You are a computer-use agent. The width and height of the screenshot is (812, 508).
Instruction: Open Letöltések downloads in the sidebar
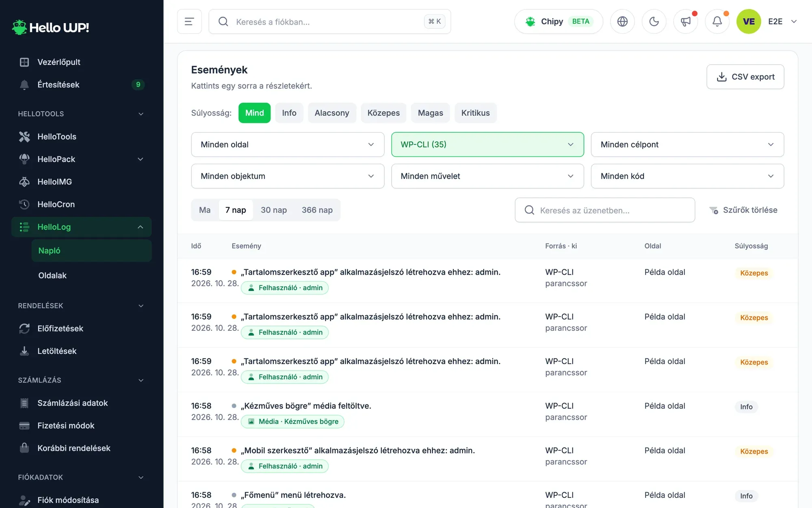coord(81,351)
